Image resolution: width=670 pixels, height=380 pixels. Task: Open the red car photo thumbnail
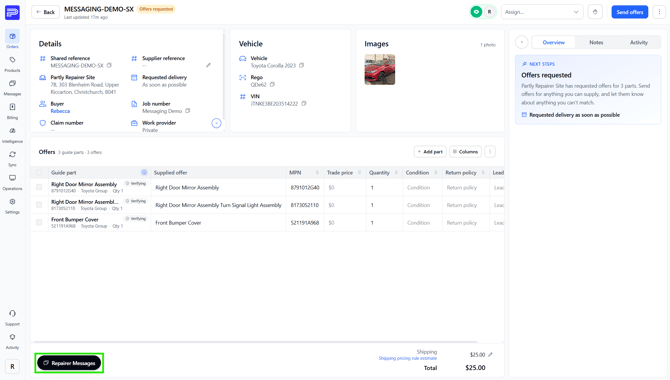point(379,69)
